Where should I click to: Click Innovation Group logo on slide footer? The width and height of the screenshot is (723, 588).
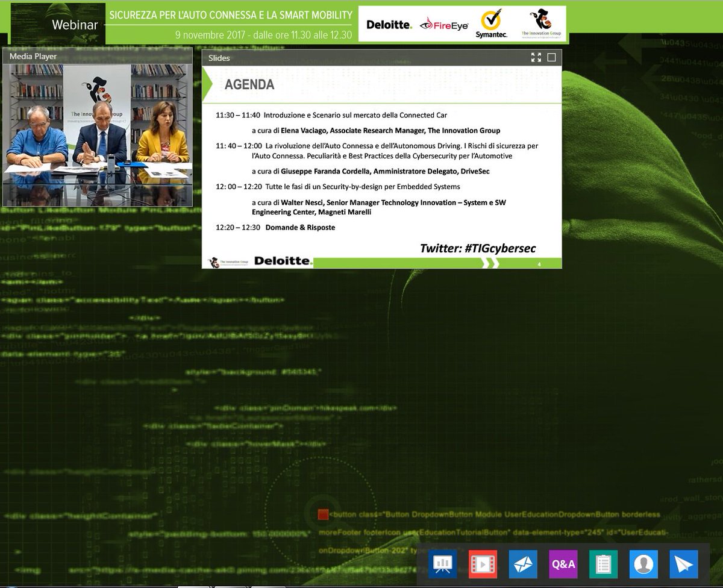[x=227, y=262]
